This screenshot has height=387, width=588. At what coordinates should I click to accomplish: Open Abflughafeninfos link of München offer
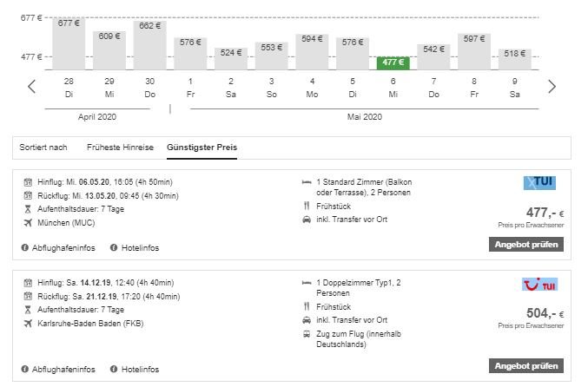(64, 248)
